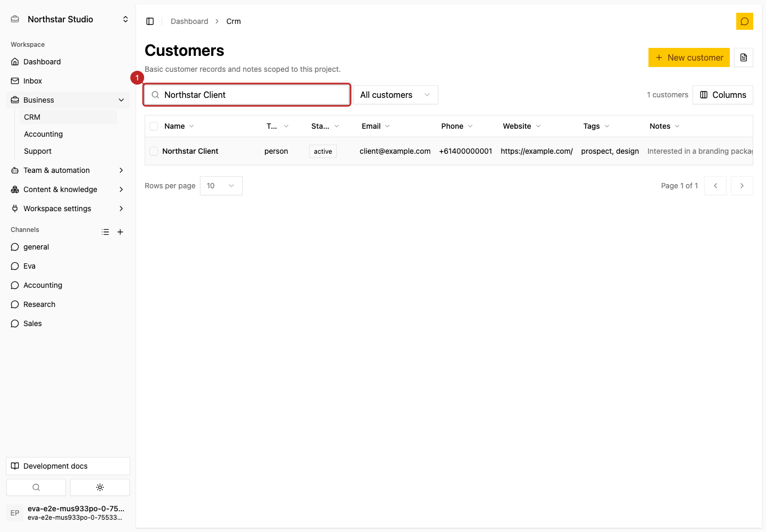Click the search magnifier icon in sidebar footer

pos(36,487)
